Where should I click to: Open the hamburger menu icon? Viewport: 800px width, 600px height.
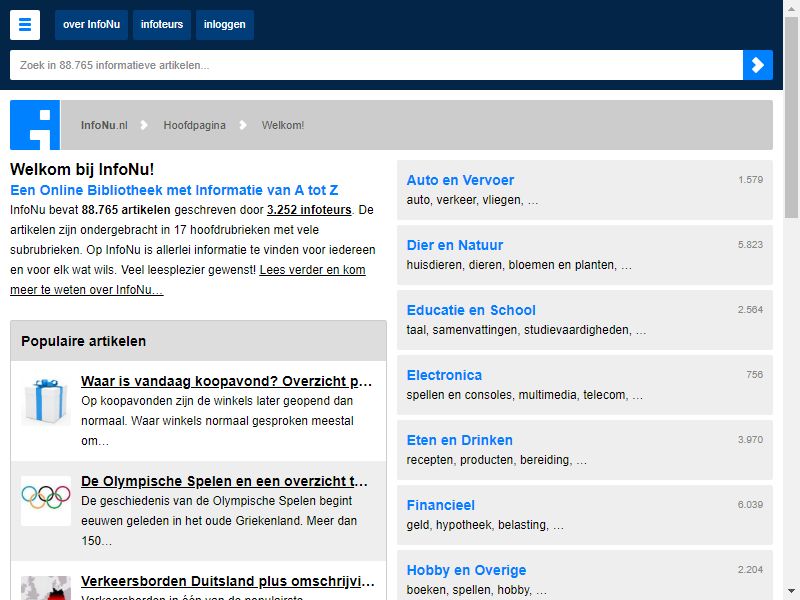(x=24, y=24)
